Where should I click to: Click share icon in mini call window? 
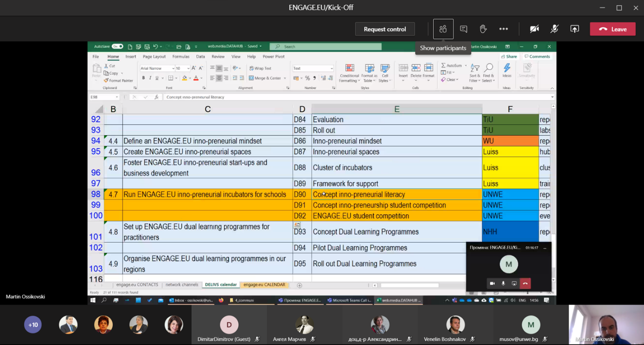(x=514, y=284)
